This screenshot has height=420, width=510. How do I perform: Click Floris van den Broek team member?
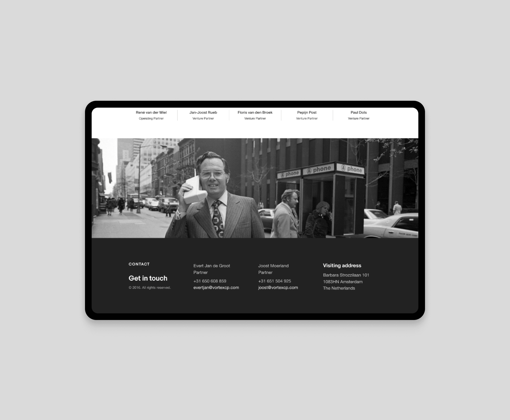point(255,115)
